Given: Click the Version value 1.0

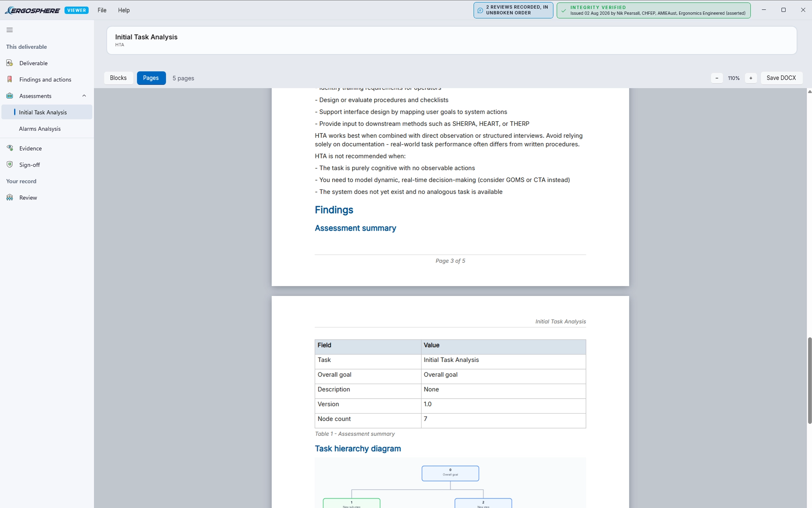Looking at the screenshot, I should [503, 406].
